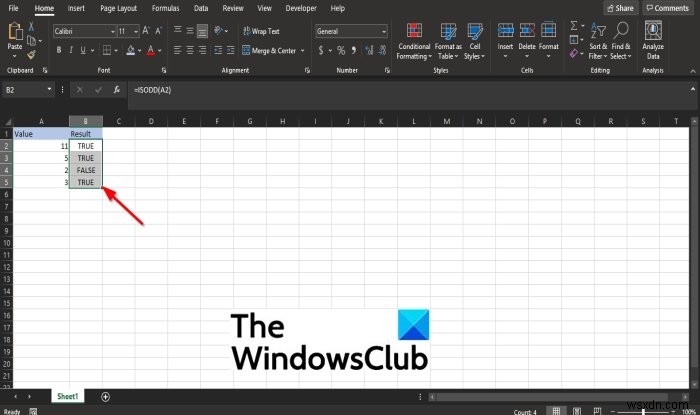Select the Sheet1 tab
Screen dimensions: 700x415
[68, 396]
